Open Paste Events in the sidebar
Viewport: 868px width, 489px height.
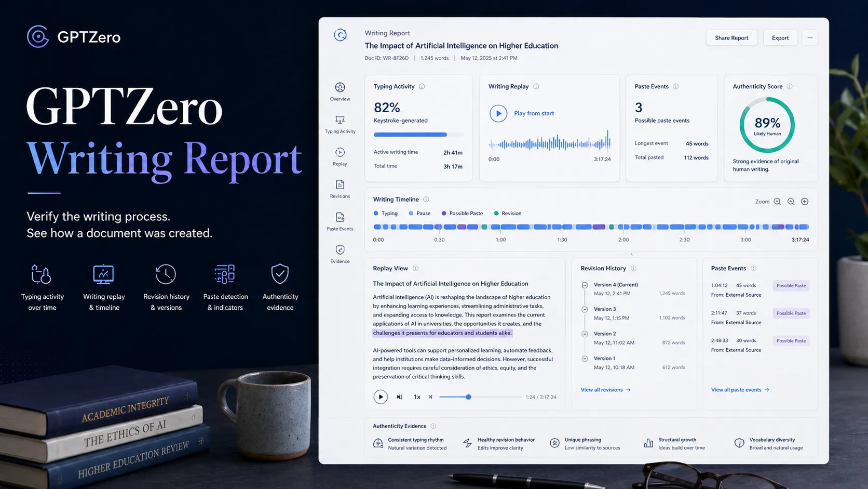(340, 221)
